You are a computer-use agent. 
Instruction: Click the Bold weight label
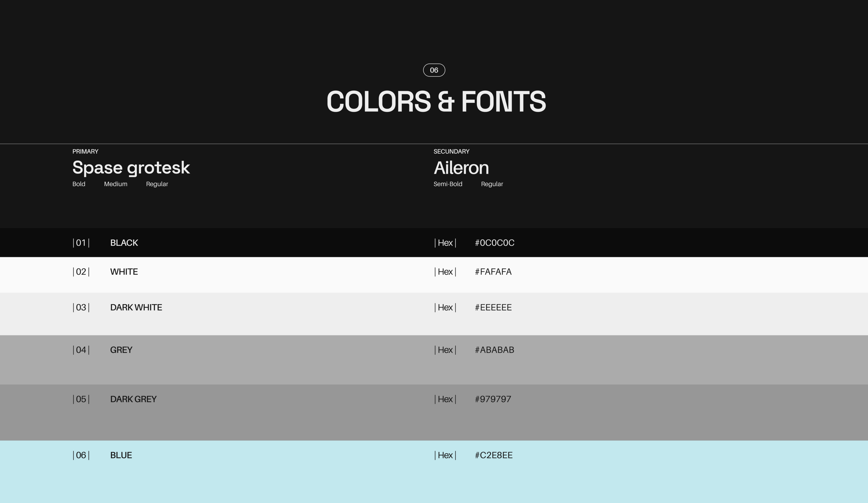pos(79,184)
